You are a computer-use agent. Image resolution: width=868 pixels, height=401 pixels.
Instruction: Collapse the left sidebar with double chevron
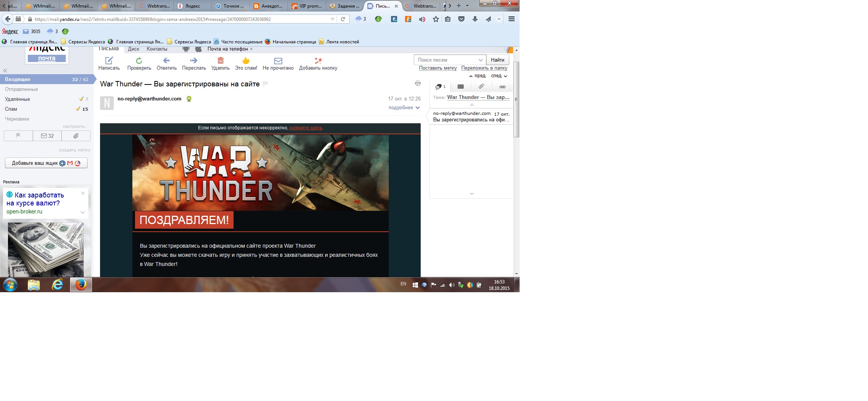(5, 71)
